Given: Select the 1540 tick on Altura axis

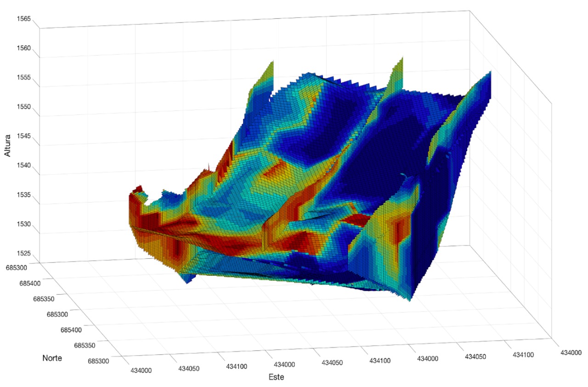Looking at the screenshot, I should [x=23, y=166].
